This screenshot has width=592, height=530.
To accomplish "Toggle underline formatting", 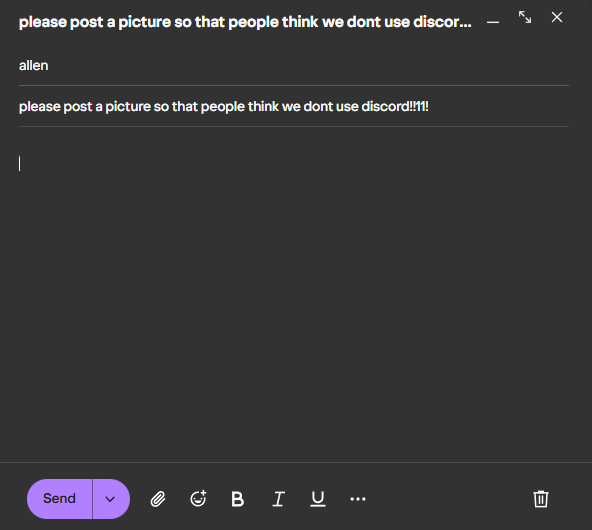I will (318, 499).
